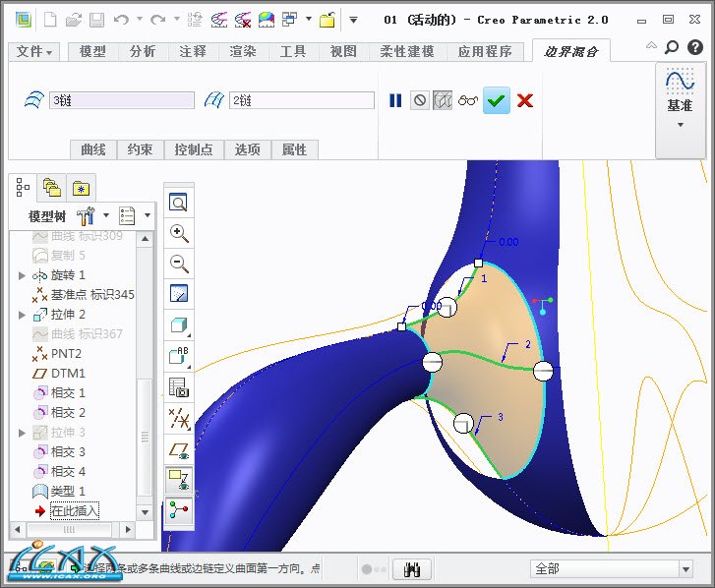This screenshot has width=715, height=588.
Task: Click the glasses preview icon
Action: pos(468,100)
